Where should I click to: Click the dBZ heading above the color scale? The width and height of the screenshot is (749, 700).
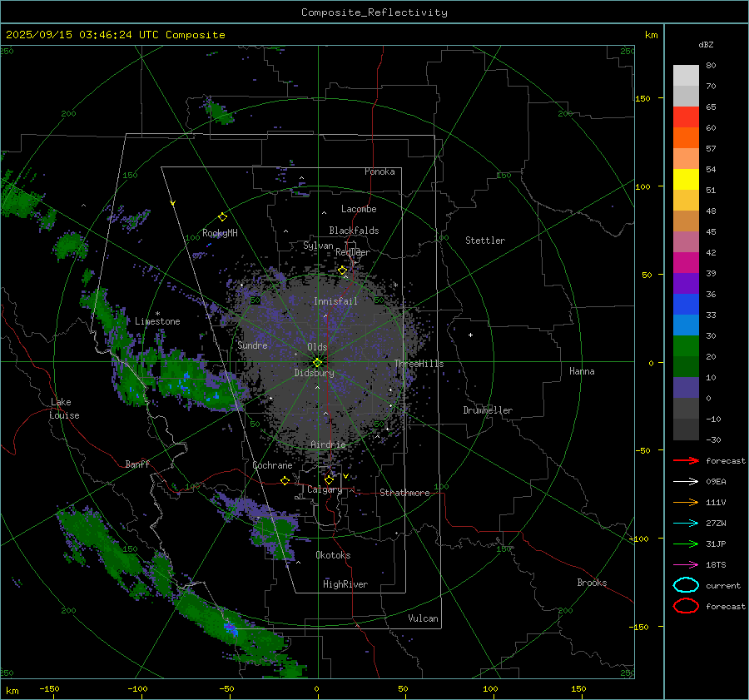(706, 44)
